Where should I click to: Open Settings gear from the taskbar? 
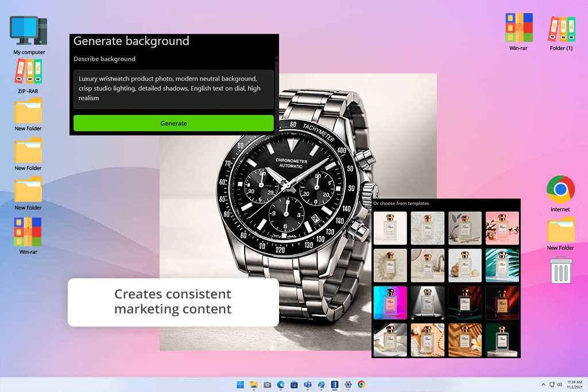[x=348, y=385]
